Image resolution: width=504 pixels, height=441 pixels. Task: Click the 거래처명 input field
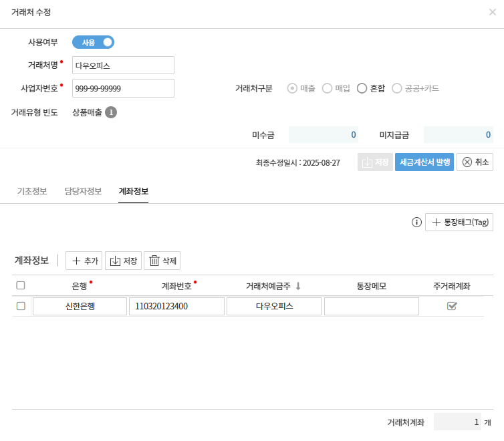[123, 65]
